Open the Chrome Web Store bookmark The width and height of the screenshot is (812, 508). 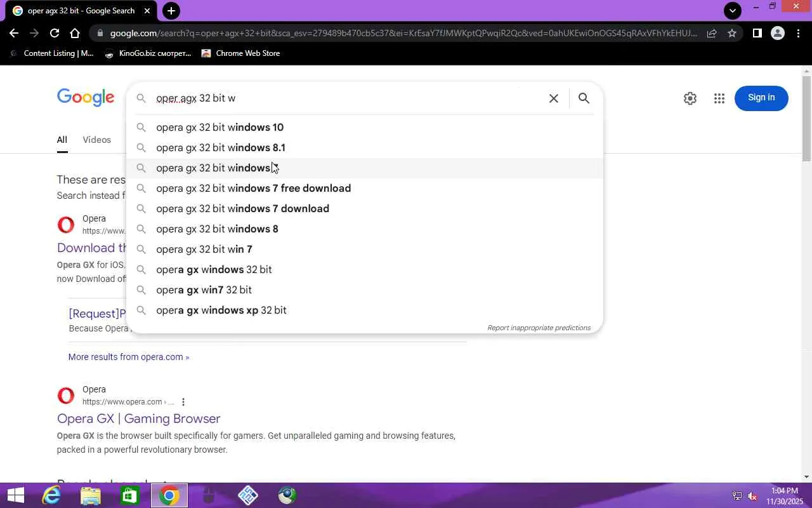click(x=241, y=53)
